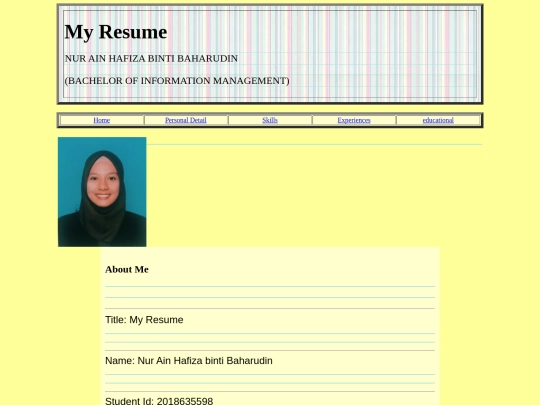
Task: Open the educational navigation link
Action: tap(438, 120)
